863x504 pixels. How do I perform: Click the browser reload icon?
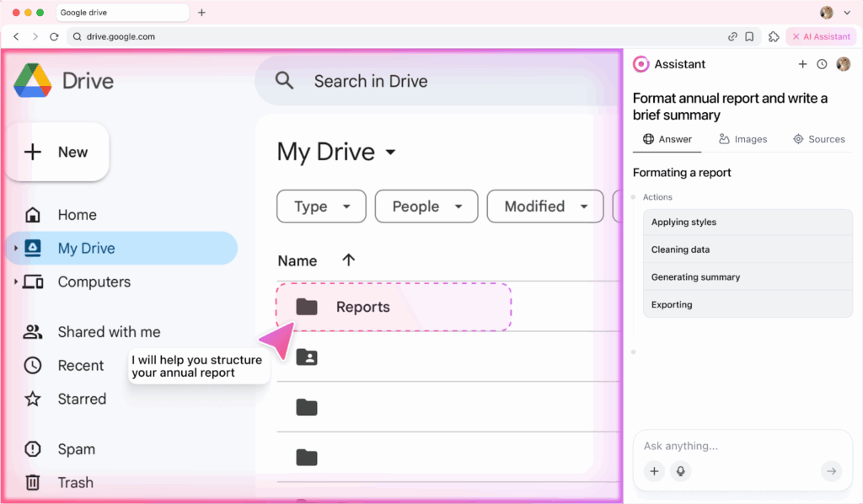coord(54,37)
